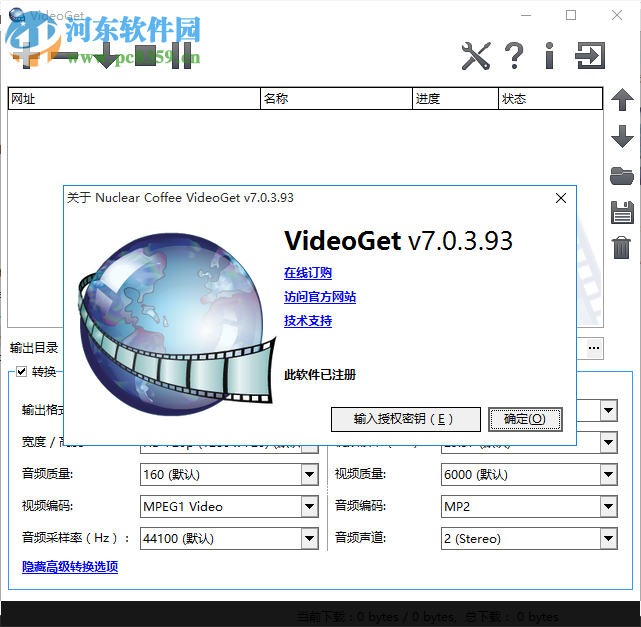Viewport: 641px width, 627px height.
Task: Open the 音频采样率 44100 dropdown
Action: pos(229,538)
